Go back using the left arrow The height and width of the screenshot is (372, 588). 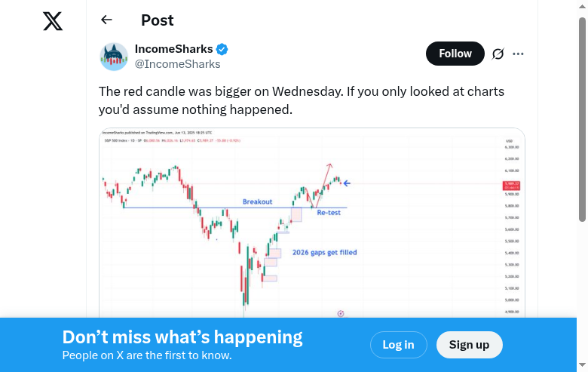[x=106, y=20]
